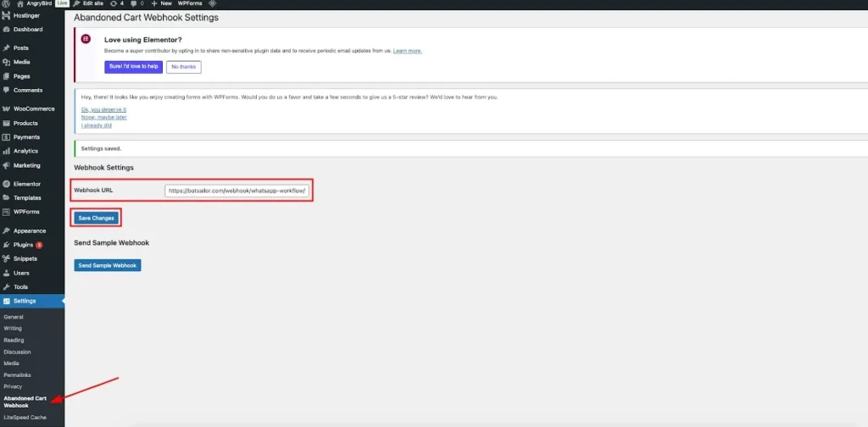This screenshot has height=427, width=868.
Task: Click the Love using Elementor? heading
Action: point(142,40)
